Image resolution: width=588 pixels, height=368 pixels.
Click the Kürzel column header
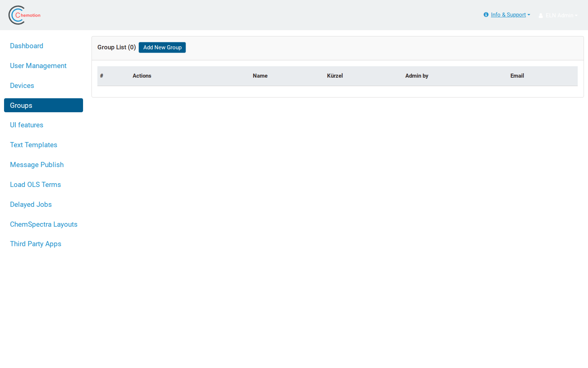(x=335, y=76)
